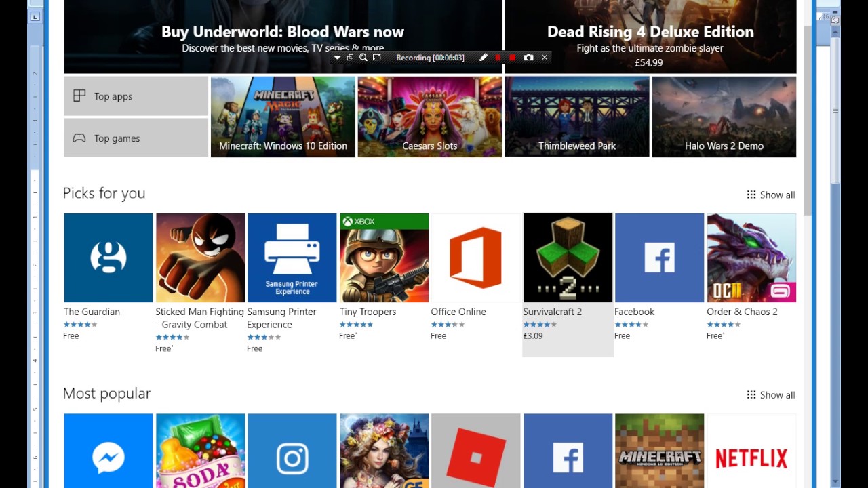
Task: Open Facebook icon in Most popular
Action: pos(568,451)
